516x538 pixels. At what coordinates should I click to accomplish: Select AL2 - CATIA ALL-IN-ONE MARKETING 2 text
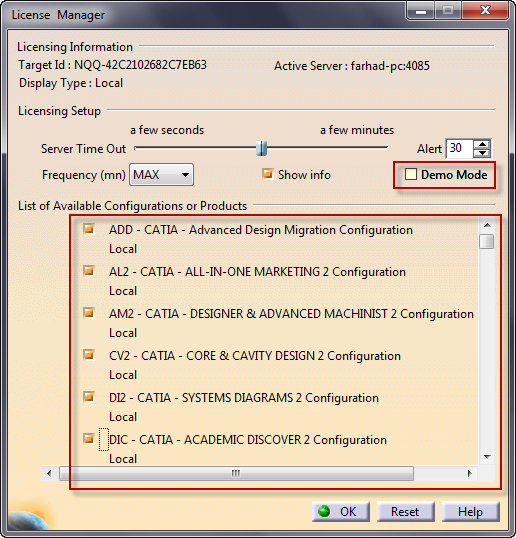[257, 272]
